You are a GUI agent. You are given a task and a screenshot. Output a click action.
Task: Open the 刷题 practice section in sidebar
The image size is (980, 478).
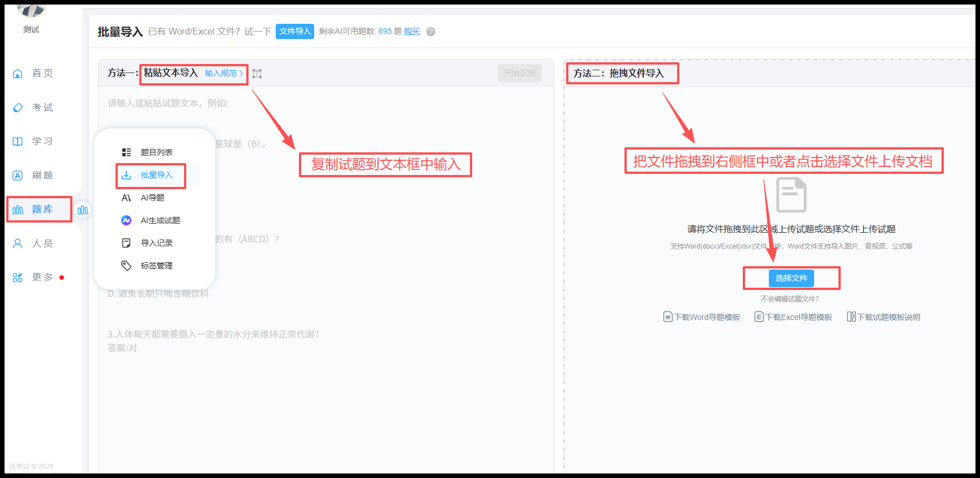click(x=33, y=175)
